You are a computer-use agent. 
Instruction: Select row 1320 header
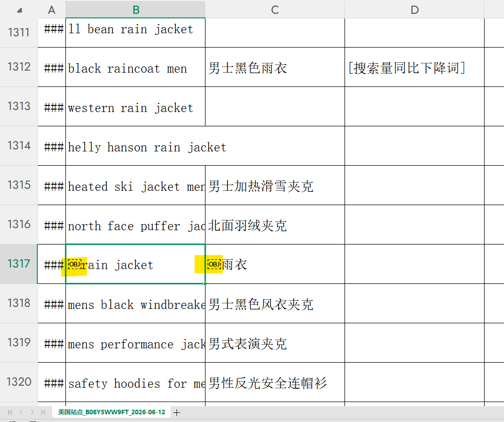[18, 382]
